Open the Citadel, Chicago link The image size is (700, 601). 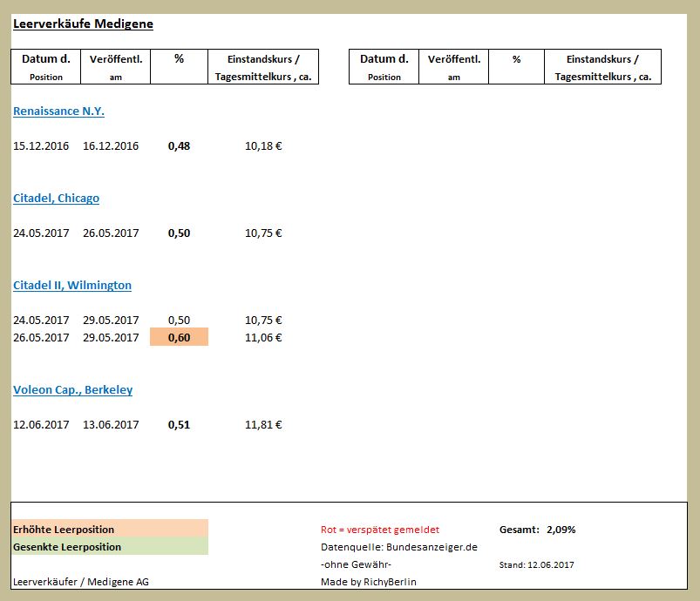[57, 198]
